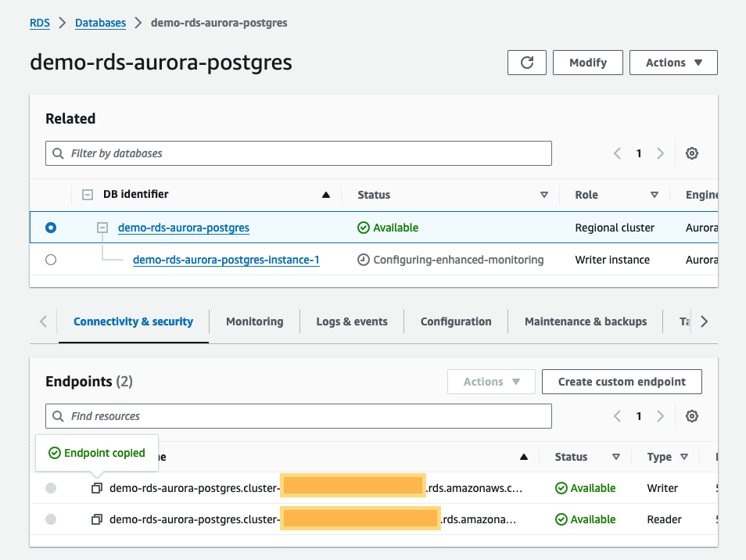746x560 pixels.
Task: Focus the Find resources search field
Action: 298,416
